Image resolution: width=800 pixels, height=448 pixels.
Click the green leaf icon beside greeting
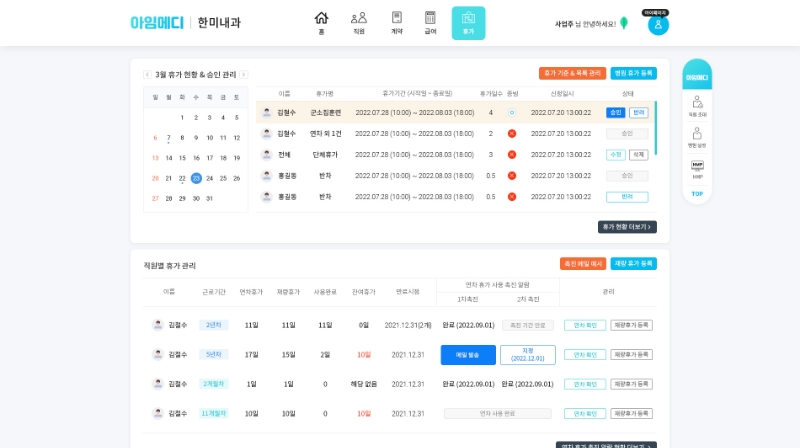tap(623, 23)
